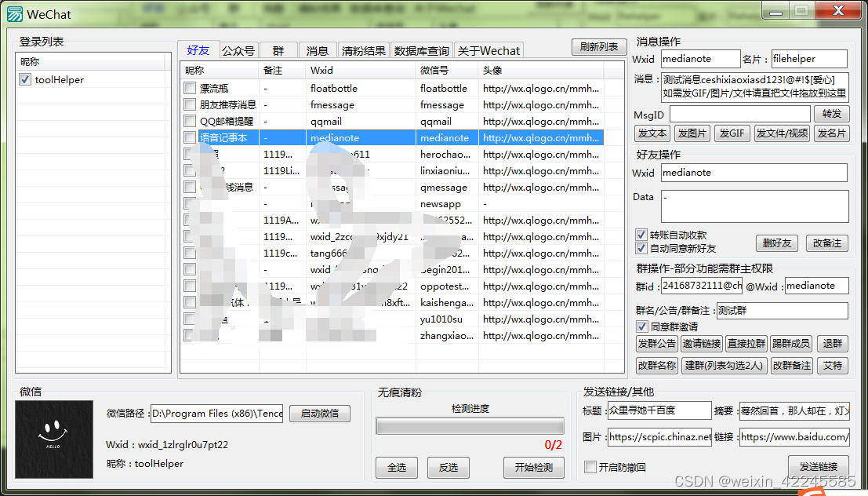Open the 群 tab
Image resolution: width=868 pixels, height=496 pixels.
(278, 50)
